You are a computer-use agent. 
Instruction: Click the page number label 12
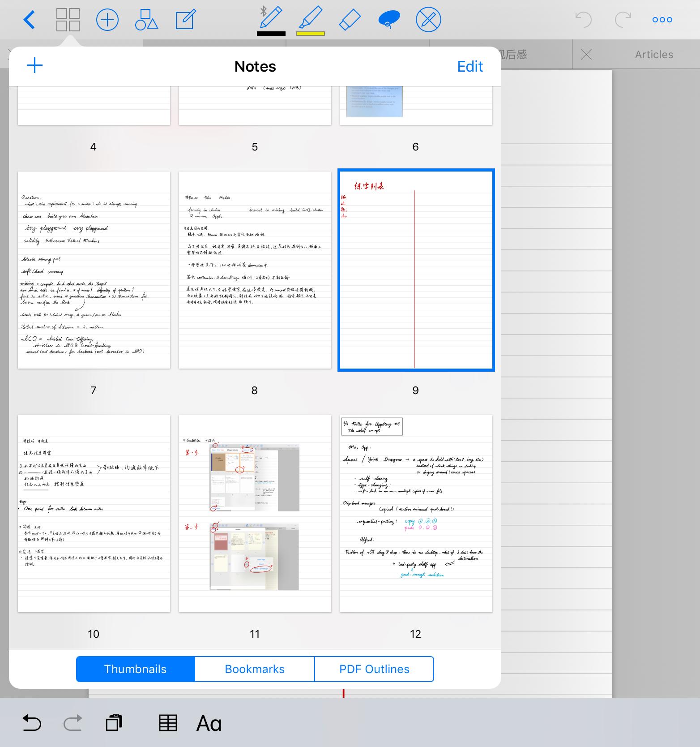tap(415, 634)
